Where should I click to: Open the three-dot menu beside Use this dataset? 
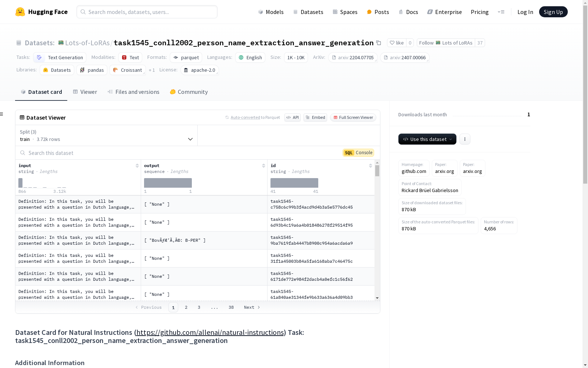[465, 139]
